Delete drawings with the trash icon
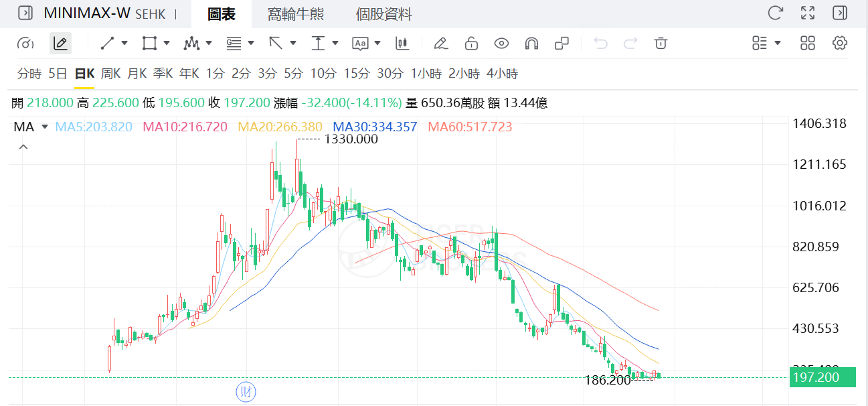This screenshot has width=868, height=406. (661, 44)
